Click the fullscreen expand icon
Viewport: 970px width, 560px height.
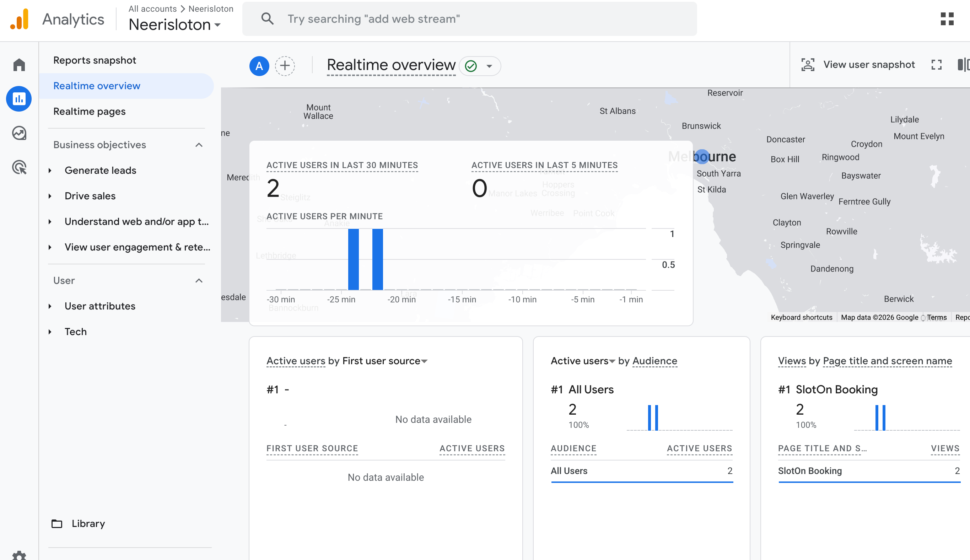tap(937, 65)
